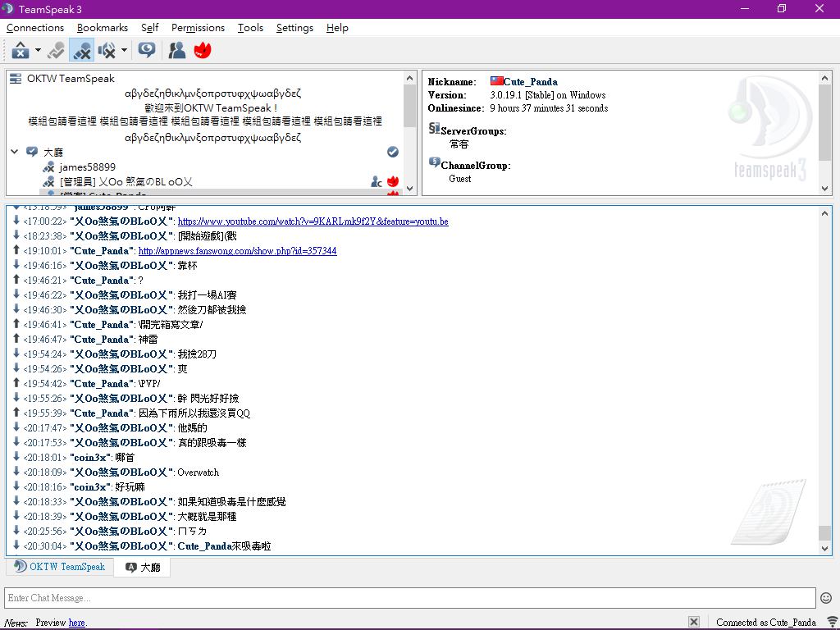
Task: Focus the Enter Chat Message input field
Action: click(x=410, y=598)
